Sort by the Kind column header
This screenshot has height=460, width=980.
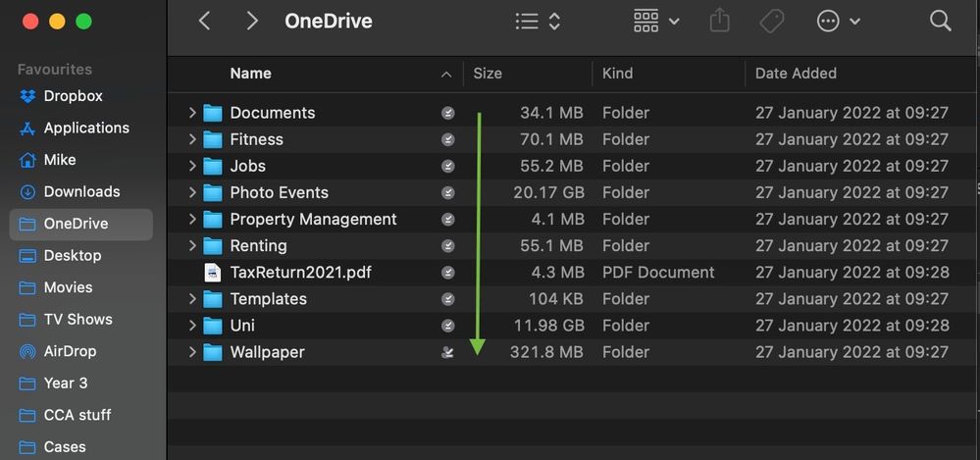coord(617,74)
